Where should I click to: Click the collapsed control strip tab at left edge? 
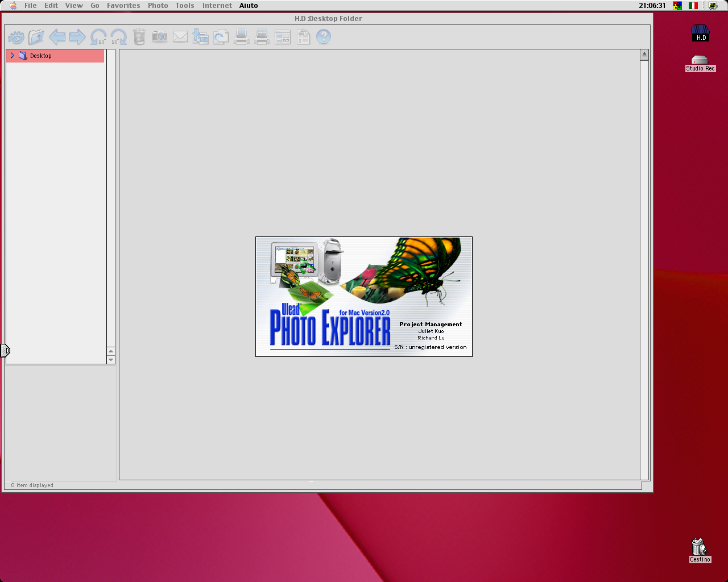click(x=5, y=351)
